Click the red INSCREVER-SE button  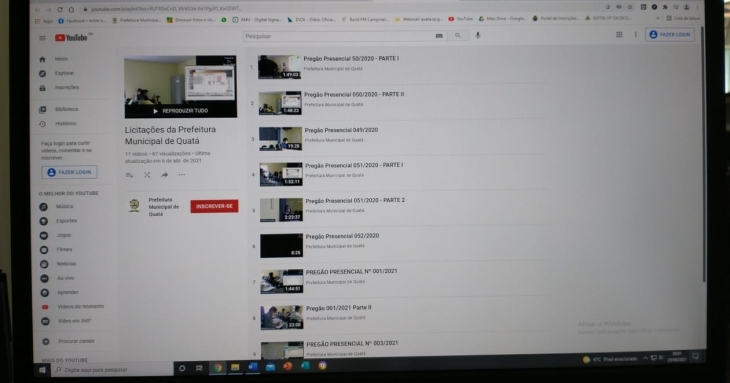coord(214,206)
